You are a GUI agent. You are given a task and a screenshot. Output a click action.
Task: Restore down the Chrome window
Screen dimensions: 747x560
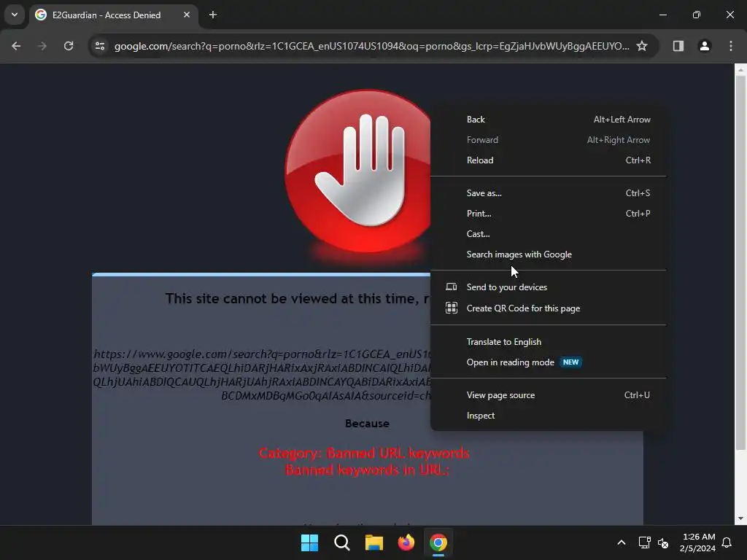coord(697,15)
